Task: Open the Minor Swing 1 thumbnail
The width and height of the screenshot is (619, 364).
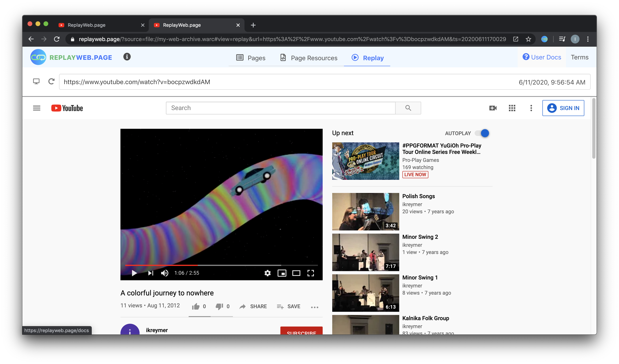Action: point(366,293)
